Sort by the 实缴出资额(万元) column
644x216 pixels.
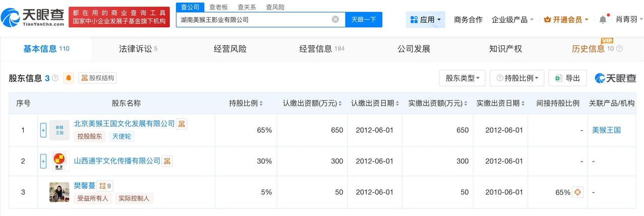click(x=438, y=103)
